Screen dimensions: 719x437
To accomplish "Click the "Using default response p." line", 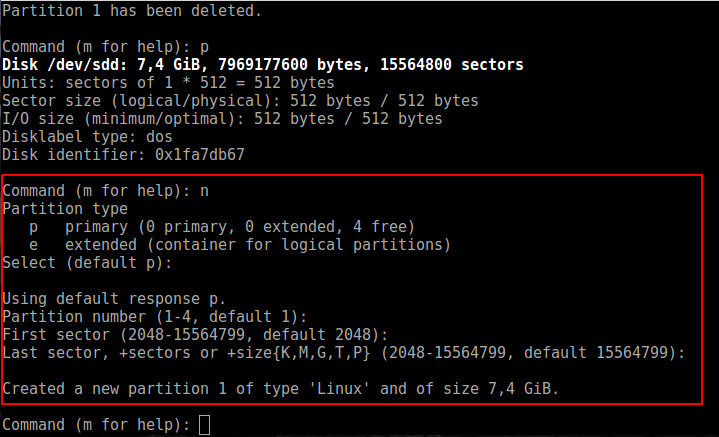I will (x=114, y=299).
